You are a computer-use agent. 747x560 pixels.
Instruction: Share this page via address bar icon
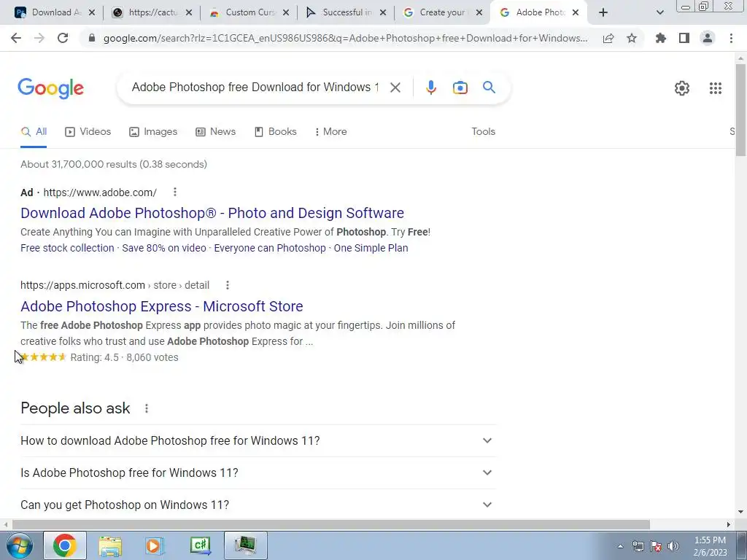[x=608, y=38]
